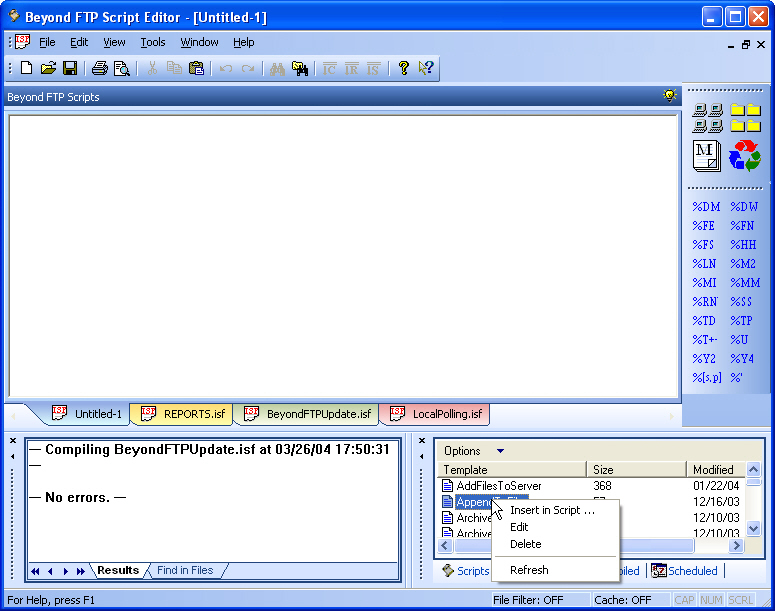Redo action with the toolbar icon
Image resolution: width=775 pixels, height=611 pixels.
coord(248,69)
